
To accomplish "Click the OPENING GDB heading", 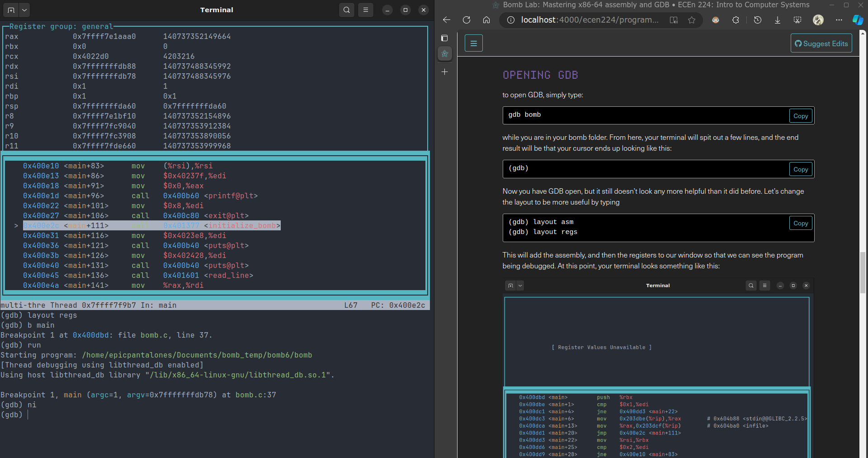I will pos(540,75).
